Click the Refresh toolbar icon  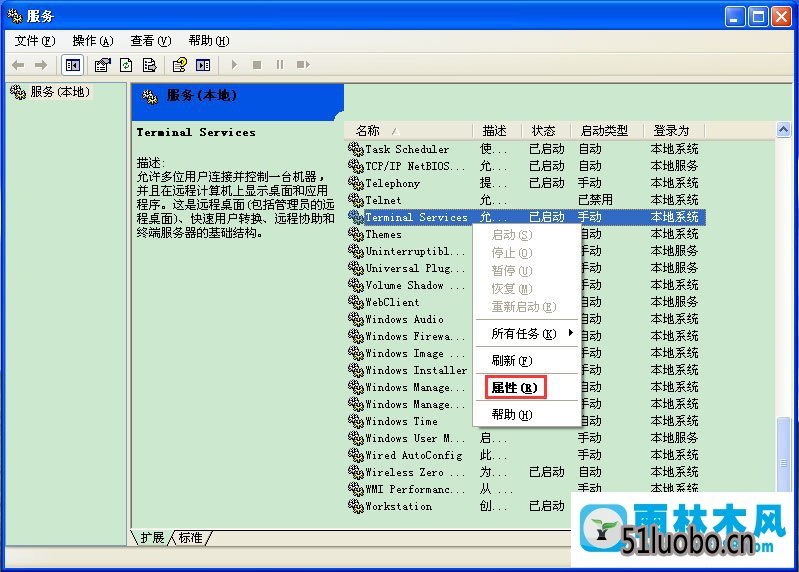[x=126, y=65]
